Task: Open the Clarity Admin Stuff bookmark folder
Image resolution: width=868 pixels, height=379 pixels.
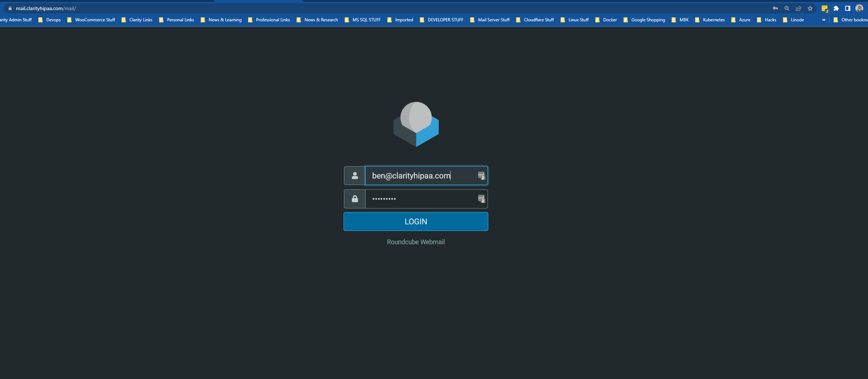Action: pyautogui.click(x=16, y=20)
